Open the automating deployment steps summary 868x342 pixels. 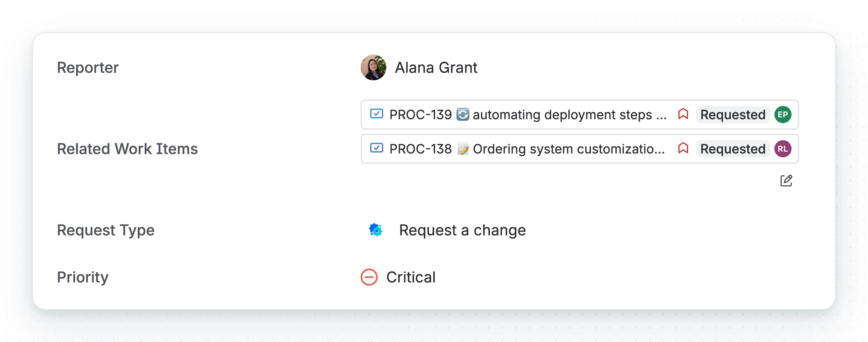(x=569, y=115)
